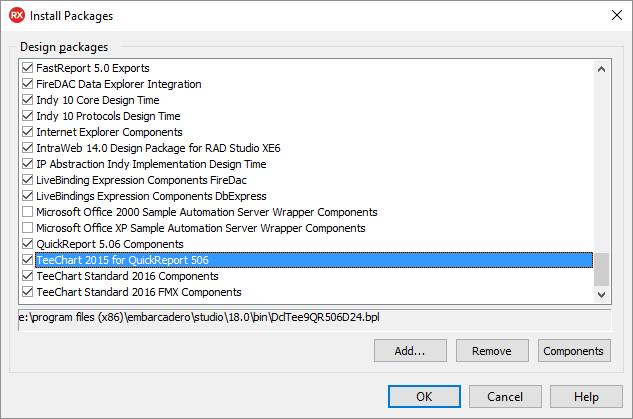Image resolution: width=633 pixels, height=419 pixels.
Task: Toggle LiveBinding Expression Components FireDac checkbox
Action: [27, 180]
